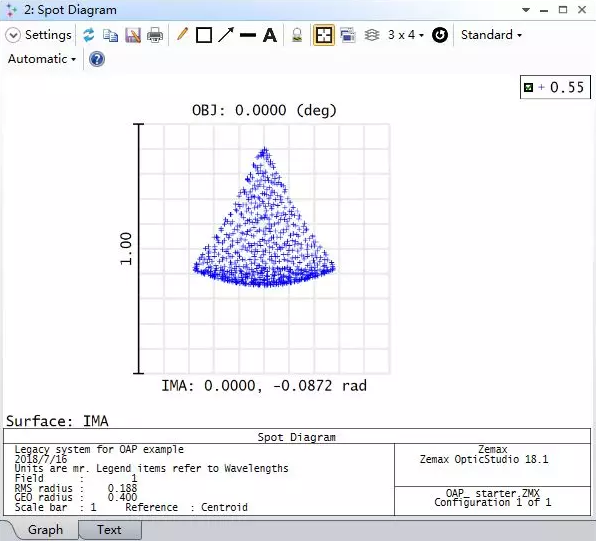Viewport: 596px width, 541px height.
Task: Open the Standard dropdown menu
Action: (x=491, y=35)
